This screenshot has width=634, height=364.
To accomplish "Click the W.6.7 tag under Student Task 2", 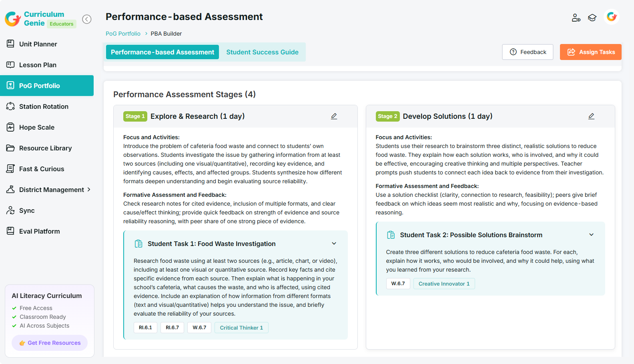I will (x=398, y=284).
